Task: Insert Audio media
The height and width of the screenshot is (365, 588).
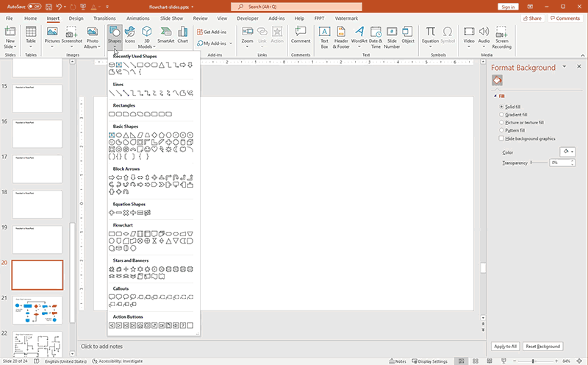Action: [x=484, y=36]
